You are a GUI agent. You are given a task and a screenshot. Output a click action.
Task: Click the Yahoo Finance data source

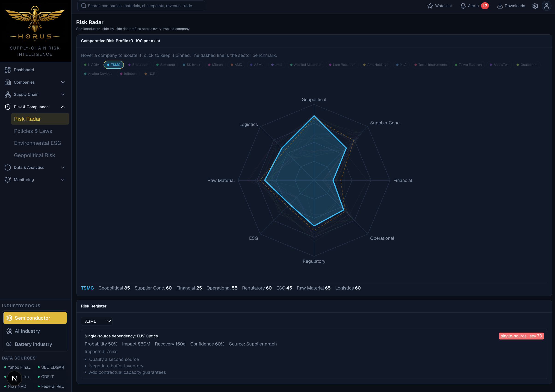(x=18, y=367)
